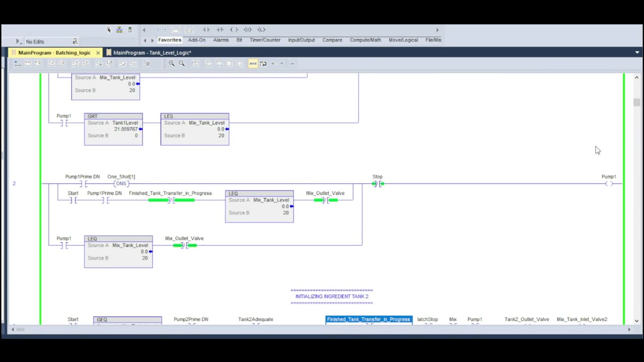Select the Stop contact on rung 2
Screen dimensions: 644x362
378,184
